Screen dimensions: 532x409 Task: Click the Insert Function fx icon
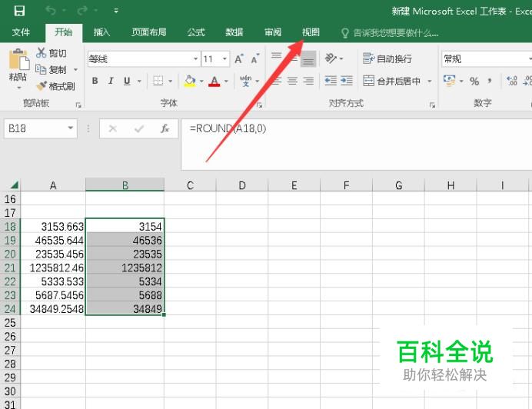165,129
